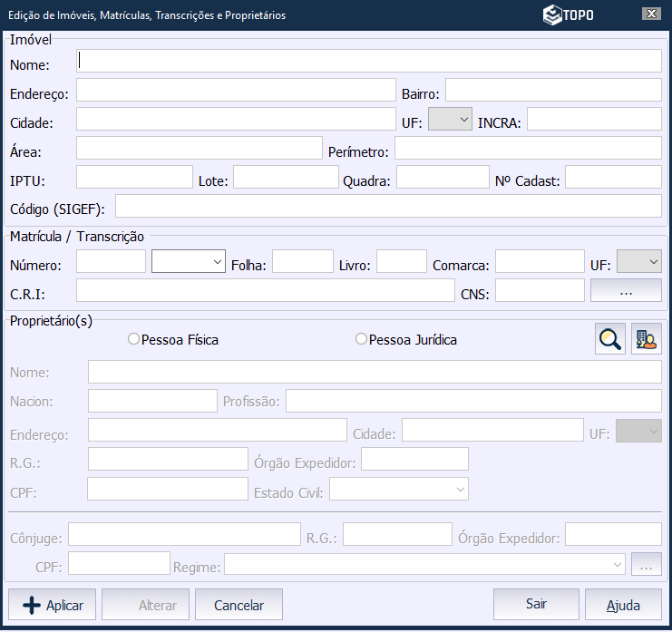
Task: Focus the Código (SIGEF) text field
Action: point(388,207)
